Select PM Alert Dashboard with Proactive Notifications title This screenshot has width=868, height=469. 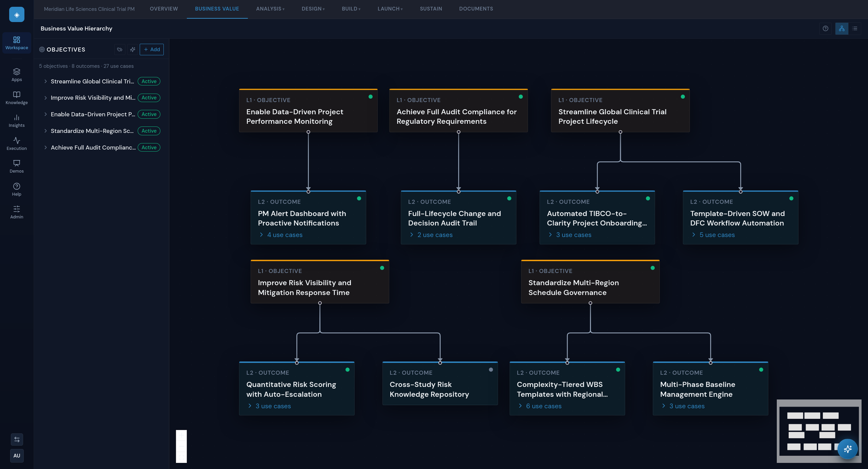tap(302, 218)
